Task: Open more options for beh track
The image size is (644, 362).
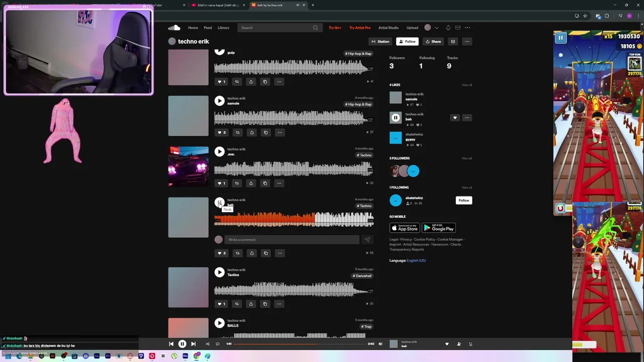Action: 280,253
